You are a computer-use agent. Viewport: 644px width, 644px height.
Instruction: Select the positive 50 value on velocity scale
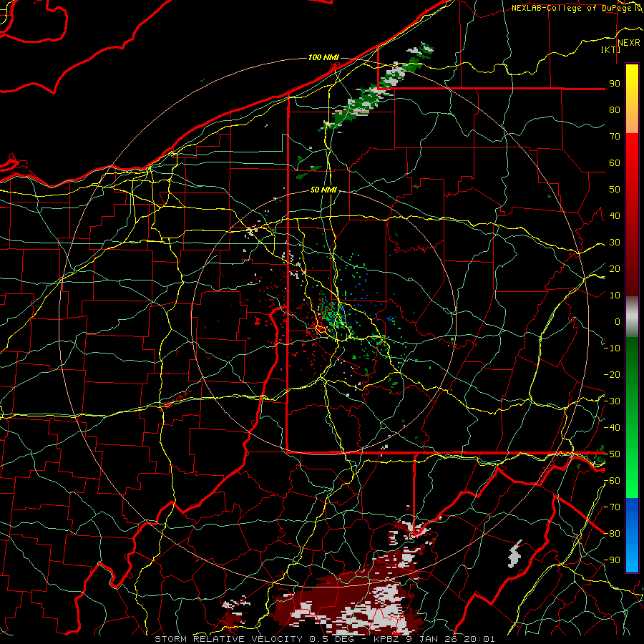[x=615, y=190]
